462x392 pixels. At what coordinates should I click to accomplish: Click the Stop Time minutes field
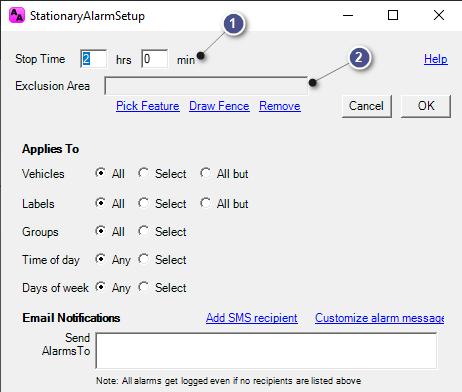click(155, 59)
